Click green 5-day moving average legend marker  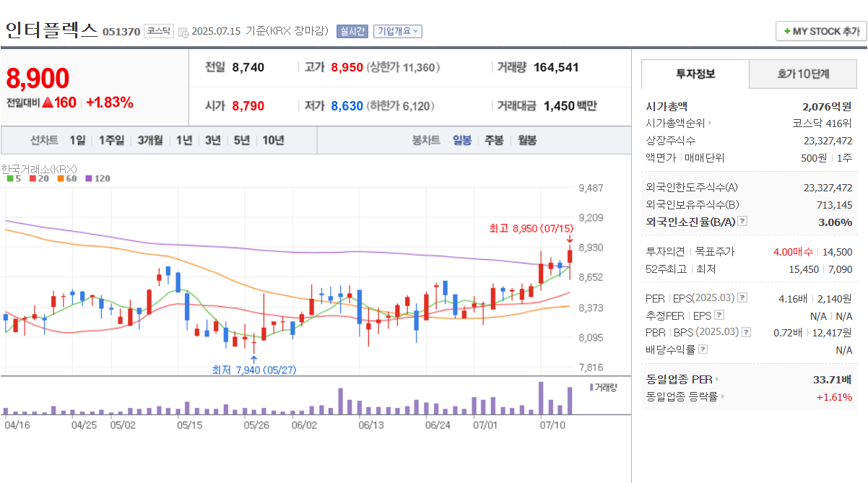[x=9, y=178]
